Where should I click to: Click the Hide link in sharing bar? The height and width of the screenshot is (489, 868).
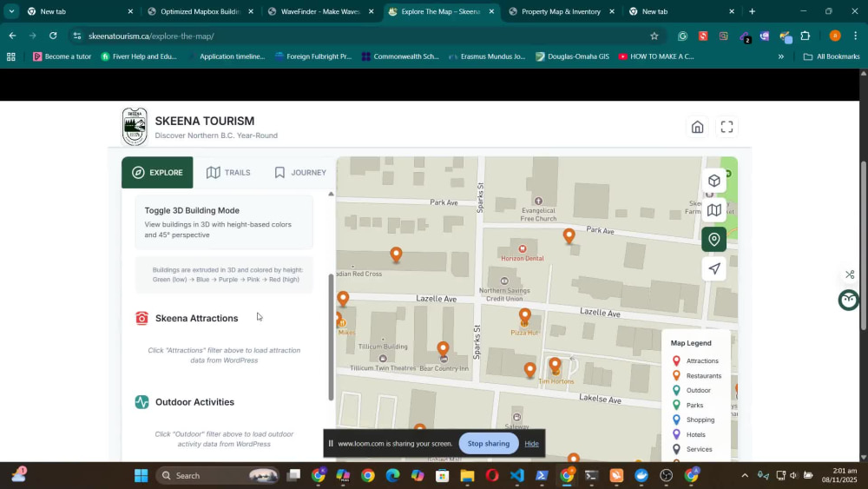[531, 444]
